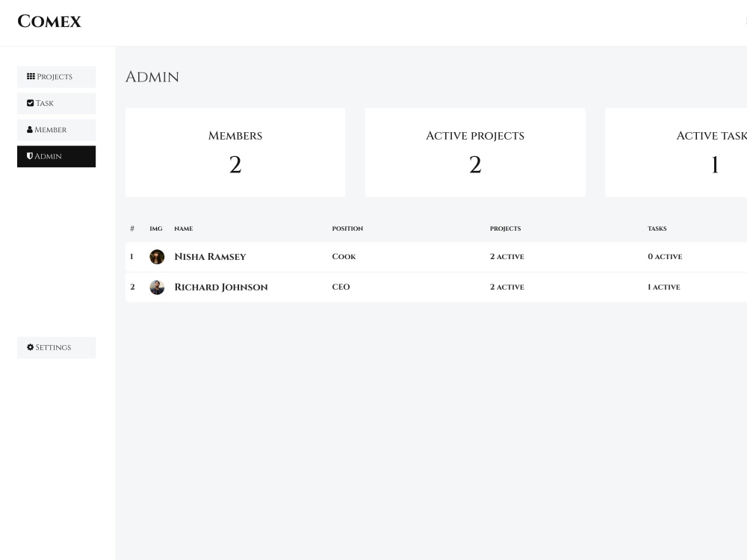
Task: Click the Admin page heading
Action: [152, 77]
